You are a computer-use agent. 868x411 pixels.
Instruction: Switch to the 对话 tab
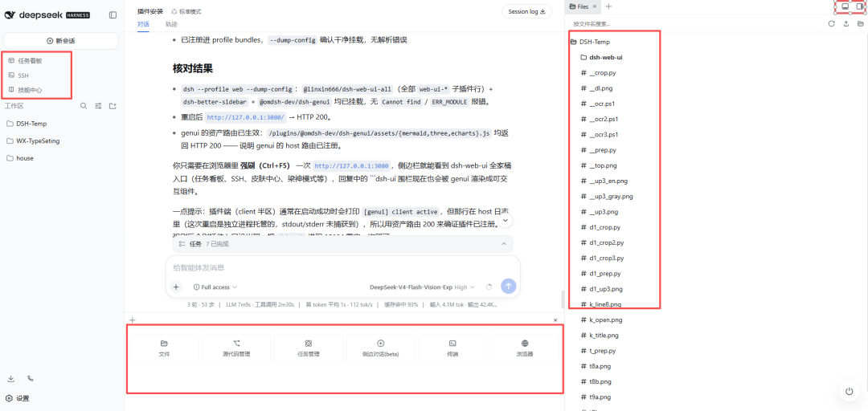[x=143, y=24]
